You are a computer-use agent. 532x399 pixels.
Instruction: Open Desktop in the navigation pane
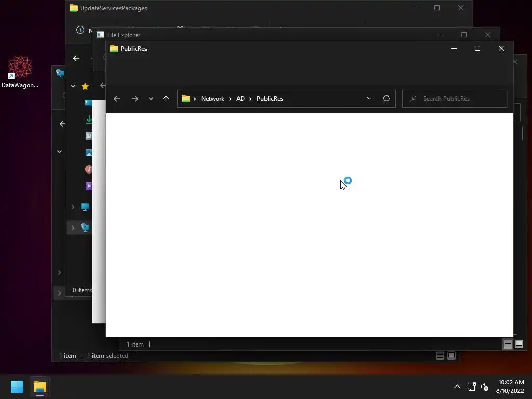tap(88, 103)
